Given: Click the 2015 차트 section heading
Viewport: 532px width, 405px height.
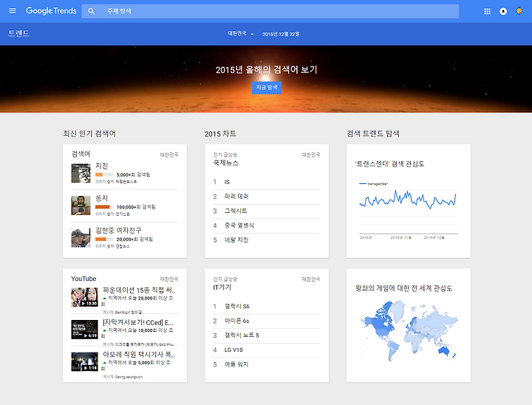Looking at the screenshot, I should [220, 134].
